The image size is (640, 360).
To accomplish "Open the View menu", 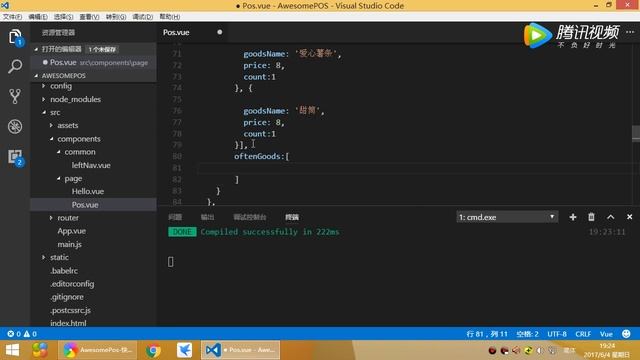I will pos(89,17).
